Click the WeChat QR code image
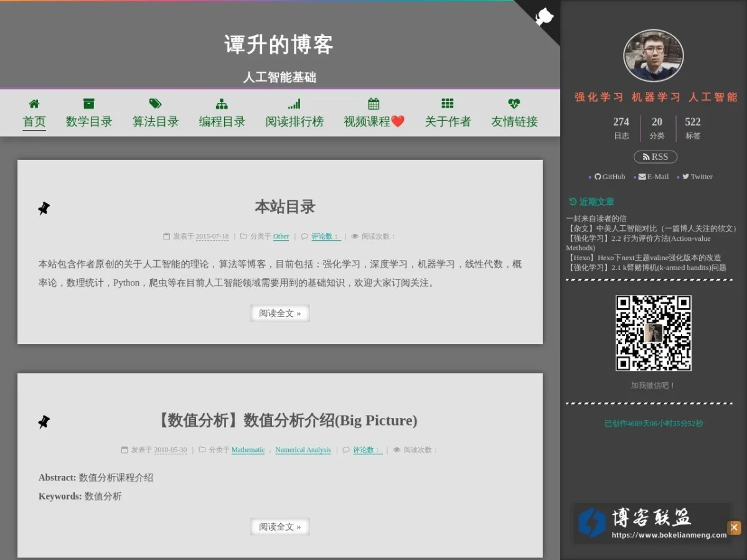This screenshot has width=747, height=560. (654, 333)
